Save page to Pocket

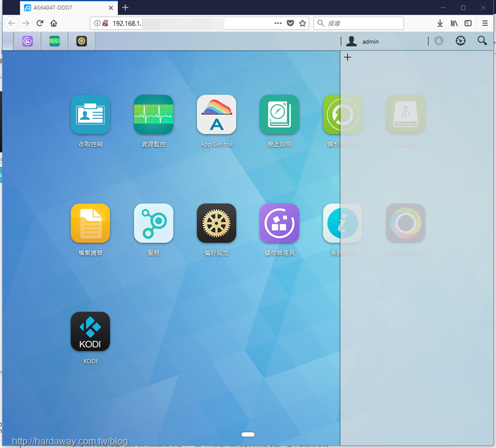coord(291,23)
